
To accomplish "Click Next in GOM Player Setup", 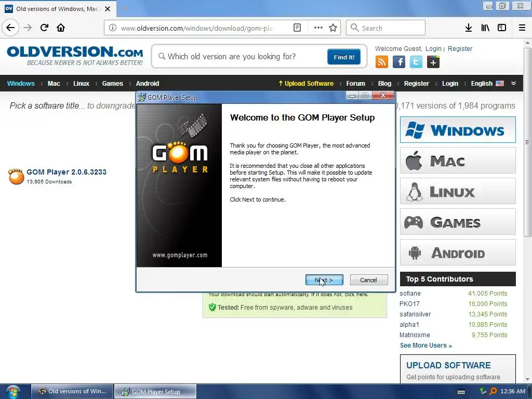I will [x=324, y=280].
